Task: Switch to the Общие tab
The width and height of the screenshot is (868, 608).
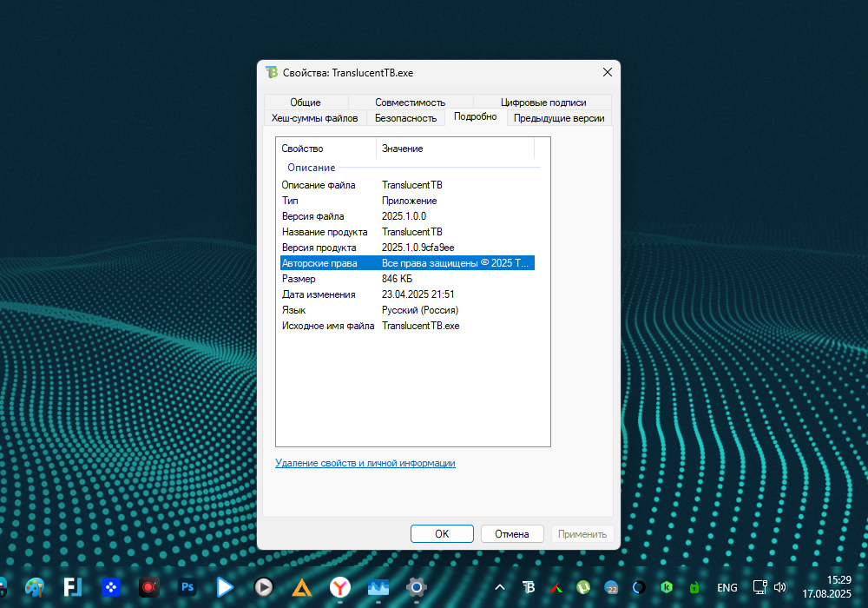Action: [x=306, y=102]
